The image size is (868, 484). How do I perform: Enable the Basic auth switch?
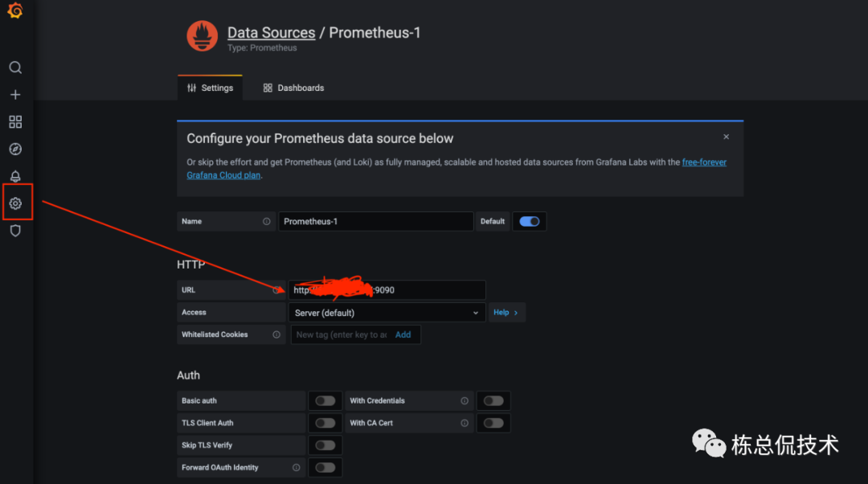(x=325, y=401)
